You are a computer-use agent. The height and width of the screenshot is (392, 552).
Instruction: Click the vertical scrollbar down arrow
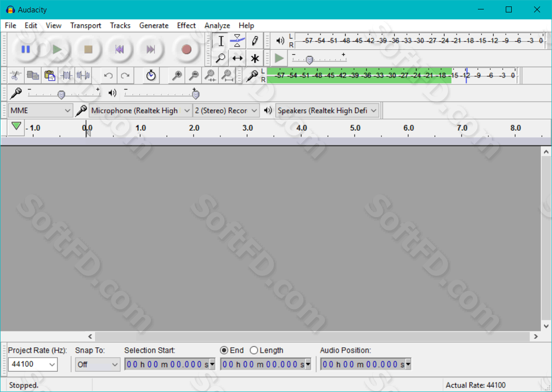coord(546,326)
